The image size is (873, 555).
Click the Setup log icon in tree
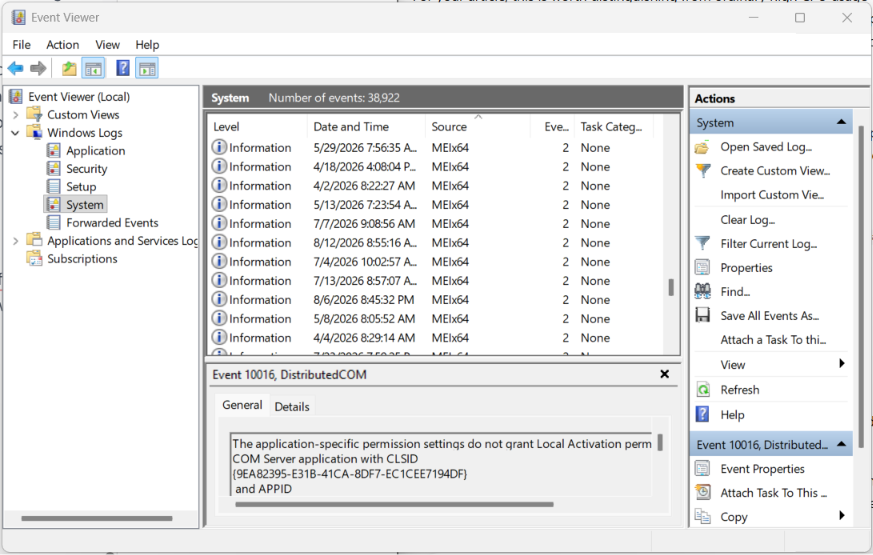pyautogui.click(x=54, y=186)
